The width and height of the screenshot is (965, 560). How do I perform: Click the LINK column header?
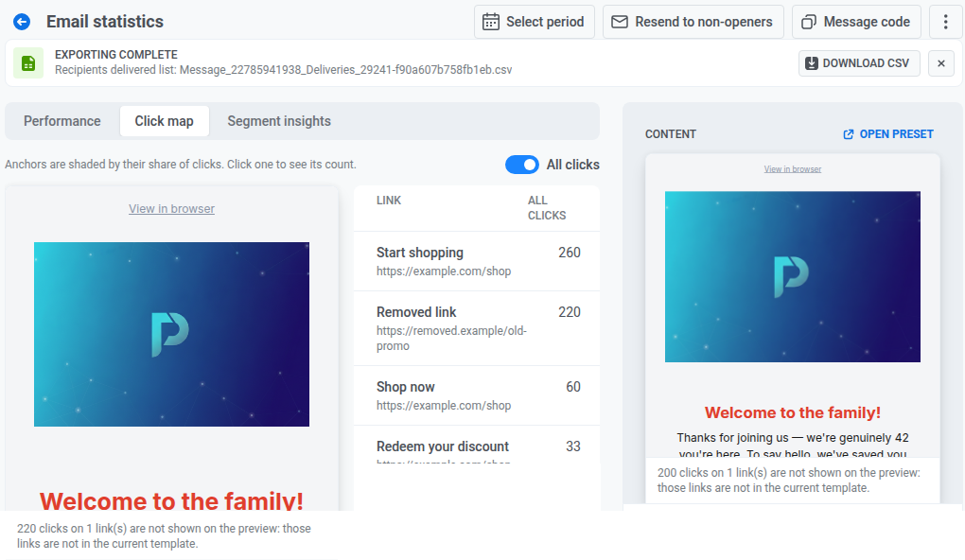coord(388,200)
